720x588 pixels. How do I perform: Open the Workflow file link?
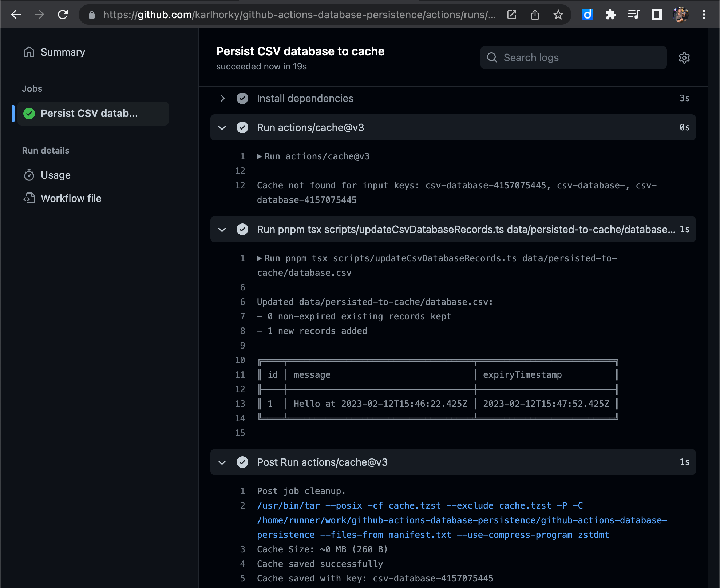(71, 198)
